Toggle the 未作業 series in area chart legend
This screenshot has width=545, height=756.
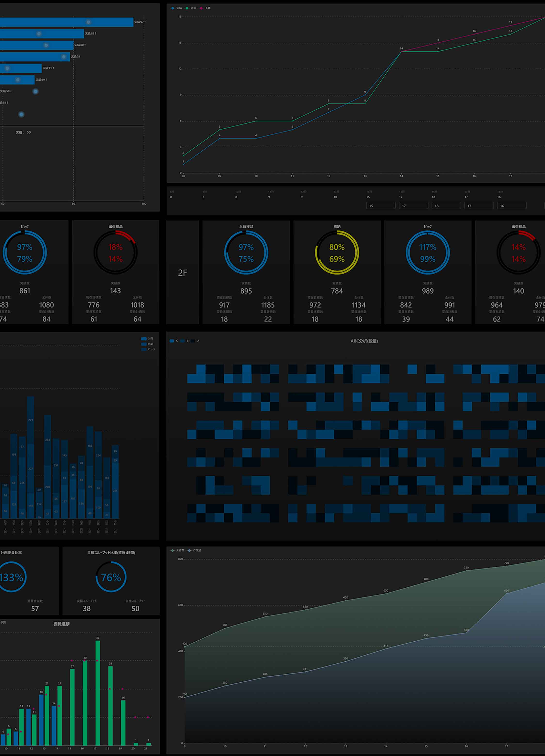coord(178,550)
